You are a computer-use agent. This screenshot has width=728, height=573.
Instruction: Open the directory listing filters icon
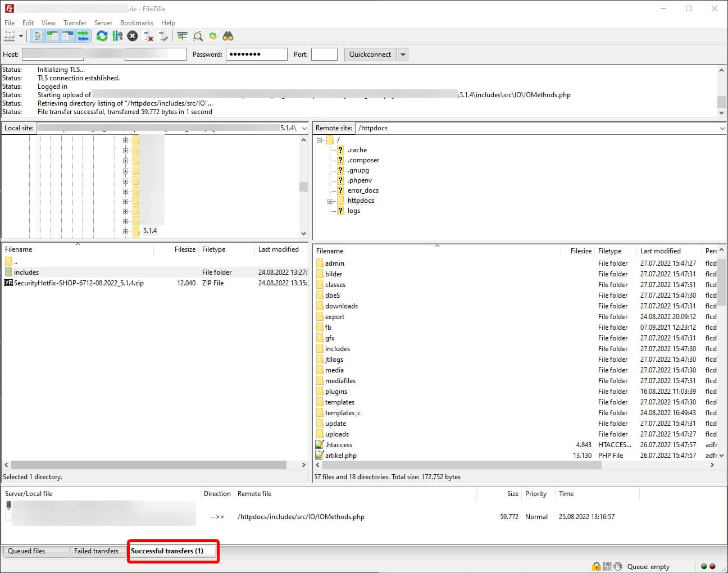[x=182, y=36]
